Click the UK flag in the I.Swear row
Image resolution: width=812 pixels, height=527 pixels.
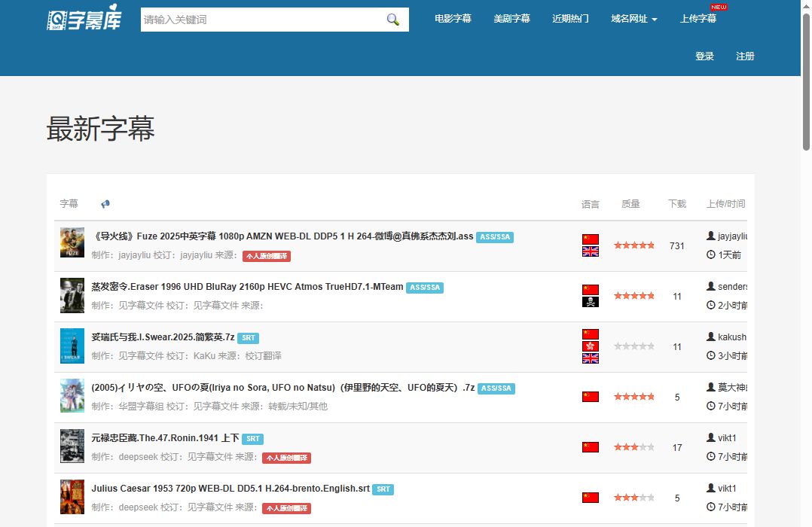591,358
